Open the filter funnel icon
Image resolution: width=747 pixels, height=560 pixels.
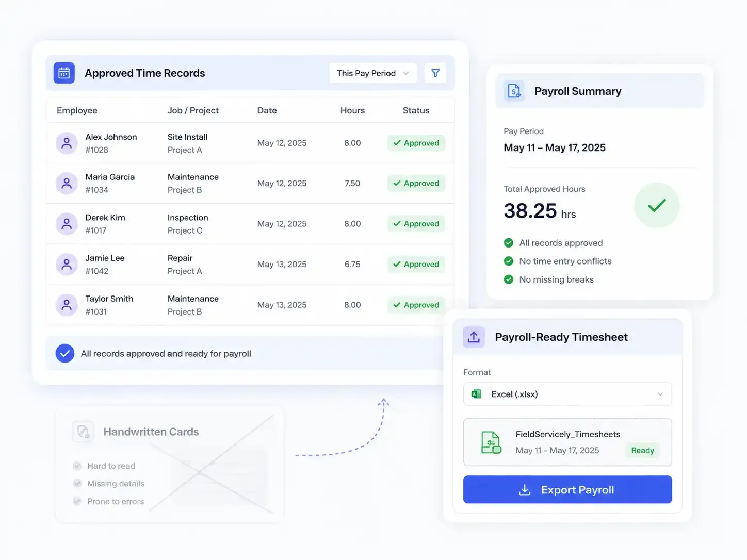point(435,73)
